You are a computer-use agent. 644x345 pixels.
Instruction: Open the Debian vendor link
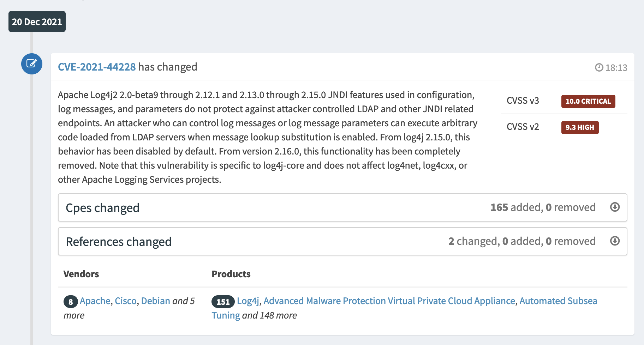[156, 301]
